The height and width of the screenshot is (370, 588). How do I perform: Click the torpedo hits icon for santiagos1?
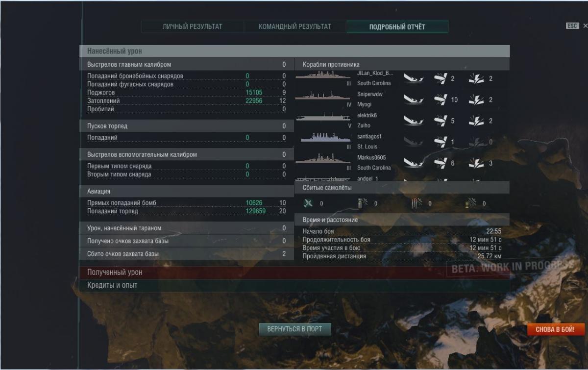[476, 142]
